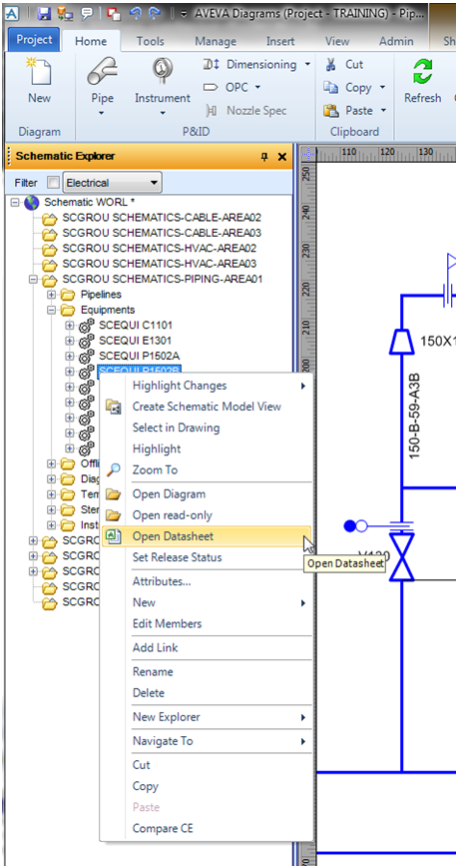Choose Compare CE in context menu
Image resolution: width=460 pixels, height=868 pixels.
[207, 829]
